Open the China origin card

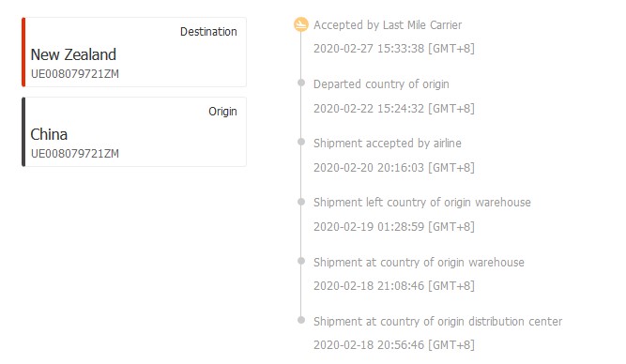click(134, 131)
